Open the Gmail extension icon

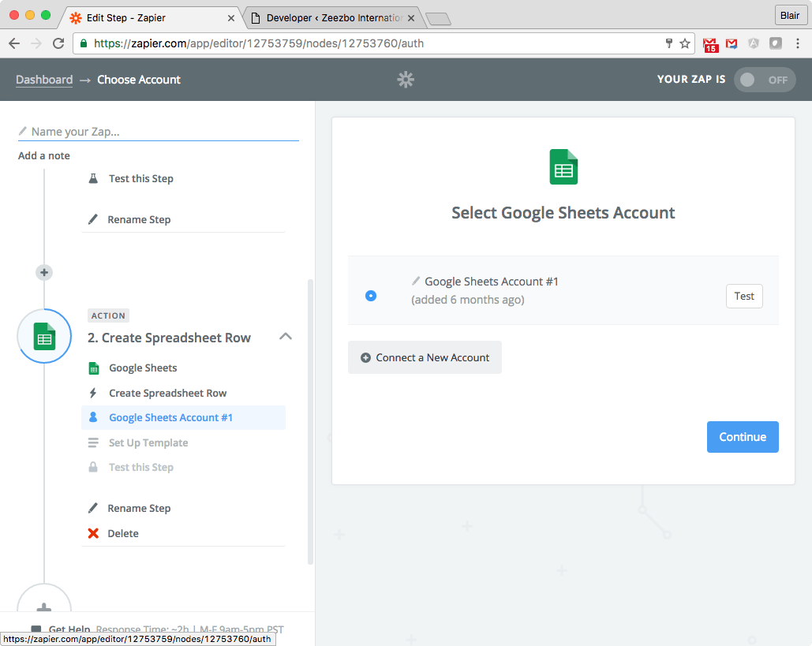[732, 44]
